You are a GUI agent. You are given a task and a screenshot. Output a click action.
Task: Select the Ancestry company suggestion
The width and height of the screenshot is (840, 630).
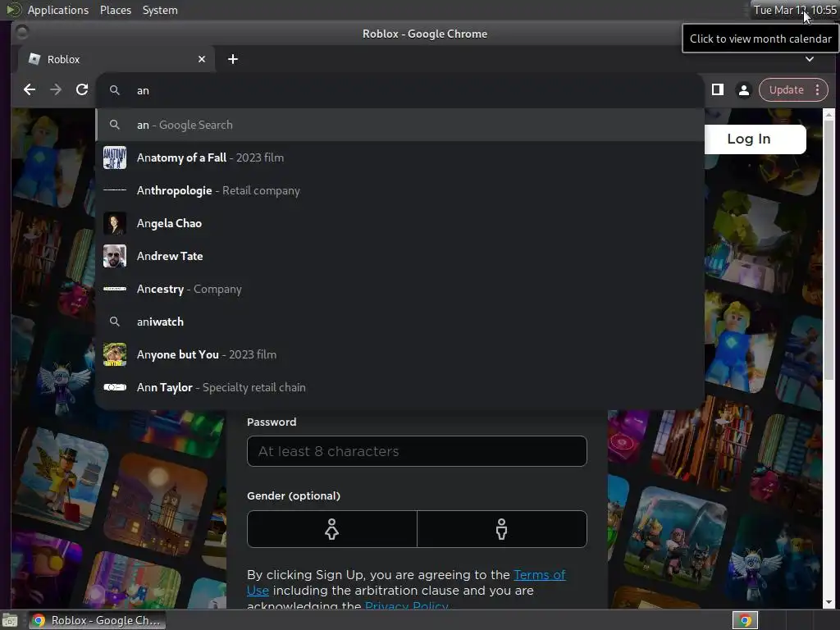point(399,289)
